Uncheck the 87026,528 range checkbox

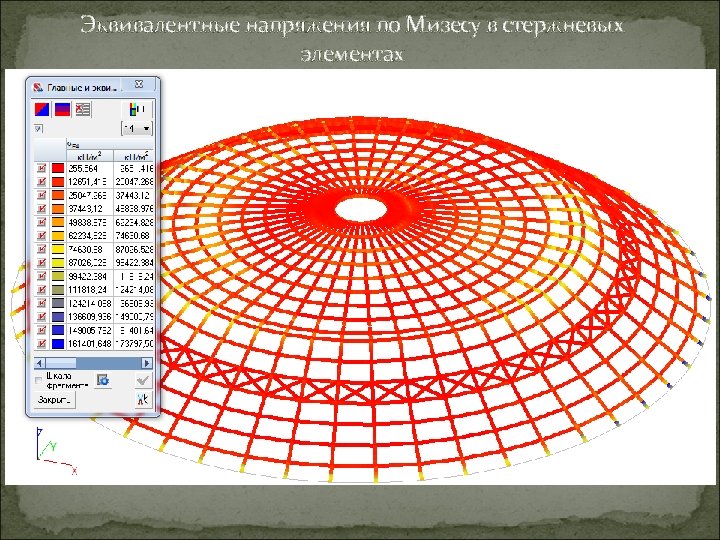41,263
